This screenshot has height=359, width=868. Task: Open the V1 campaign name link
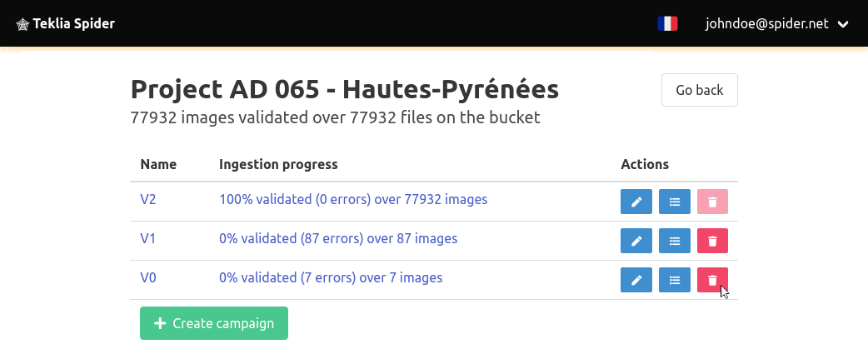tap(147, 238)
